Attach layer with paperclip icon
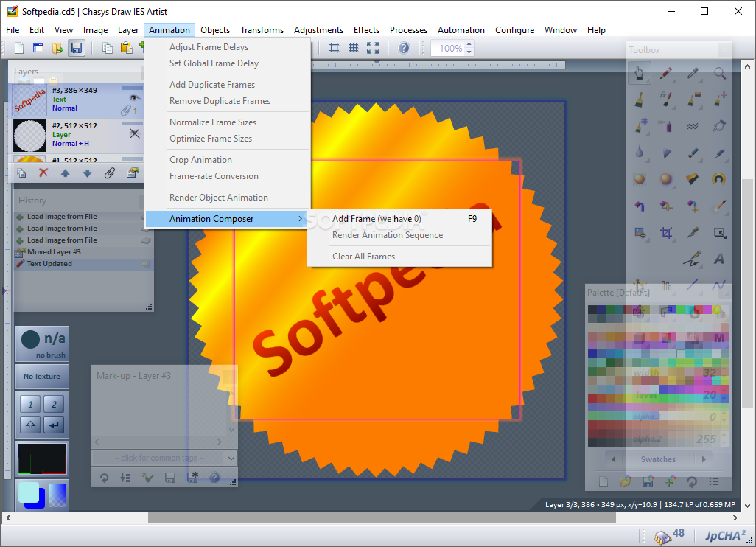The image size is (756, 547). point(110,173)
